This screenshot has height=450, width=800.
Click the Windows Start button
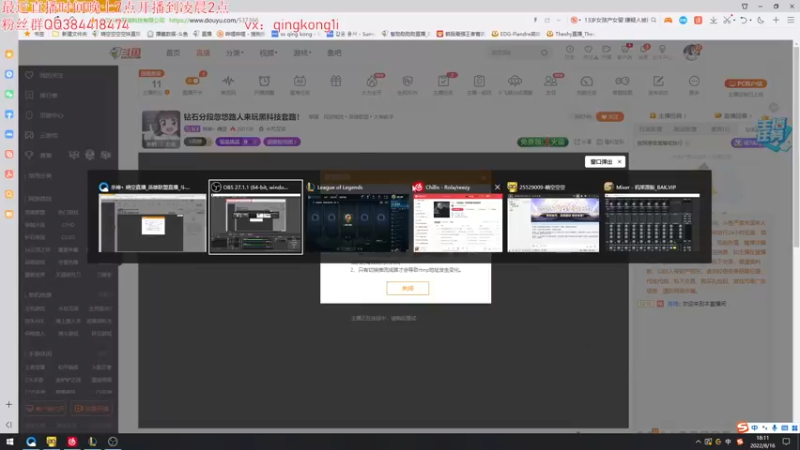(x=9, y=441)
